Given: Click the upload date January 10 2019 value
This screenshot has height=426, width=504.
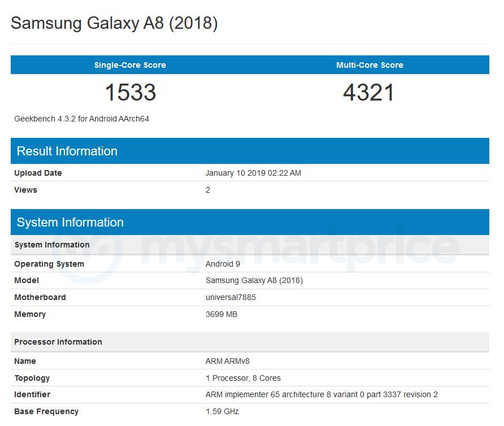Looking at the screenshot, I should [x=253, y=173].
